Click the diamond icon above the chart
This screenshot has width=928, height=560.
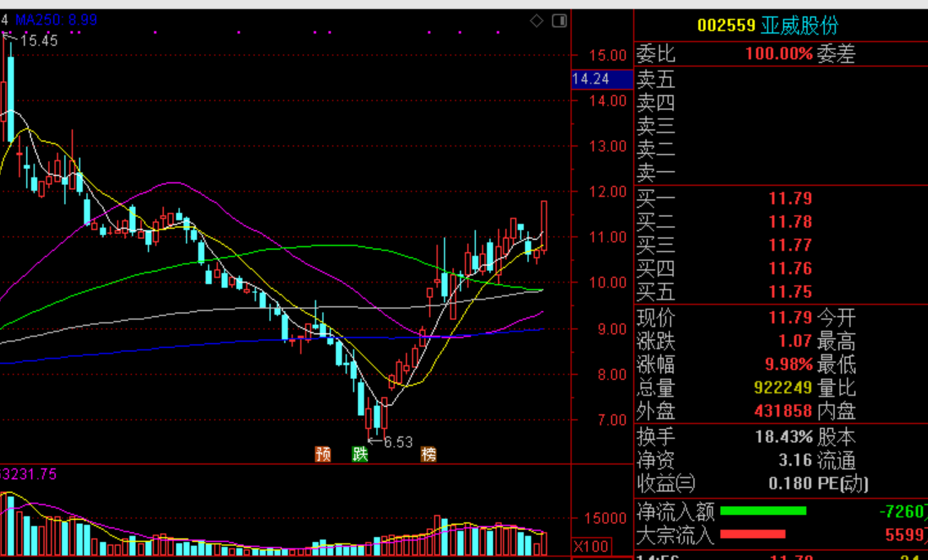(x=536, y=20)
